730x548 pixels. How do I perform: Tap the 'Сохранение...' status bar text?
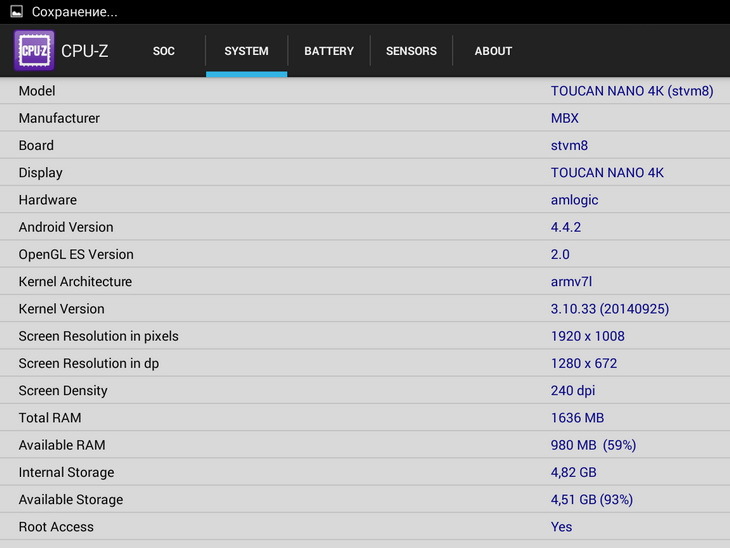click(x=74, y=12)
